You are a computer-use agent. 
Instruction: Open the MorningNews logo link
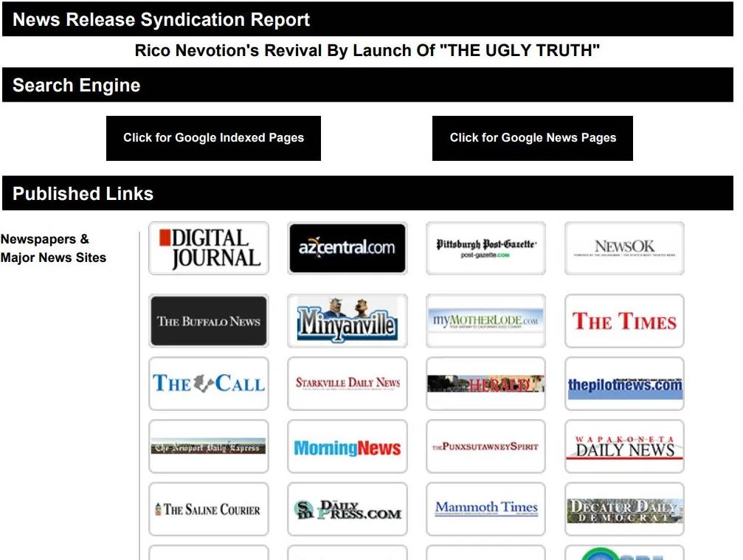[347, 446]
